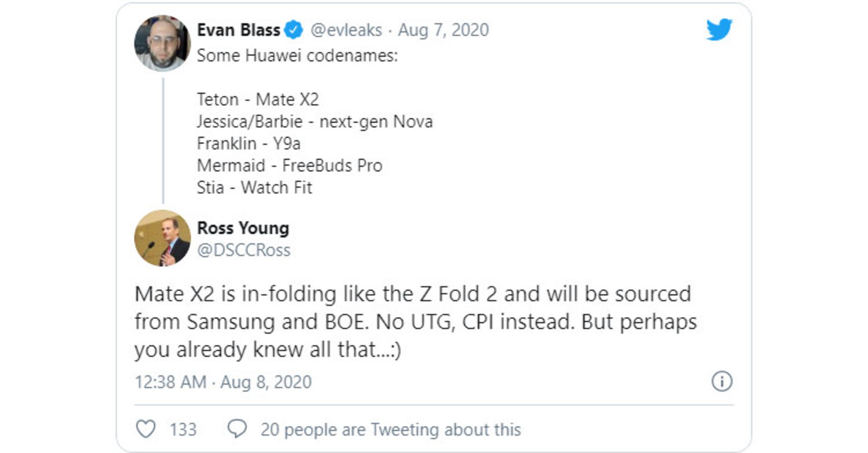Click the reply speech bubble icon
Screen dimensions: 868x453
237,429
